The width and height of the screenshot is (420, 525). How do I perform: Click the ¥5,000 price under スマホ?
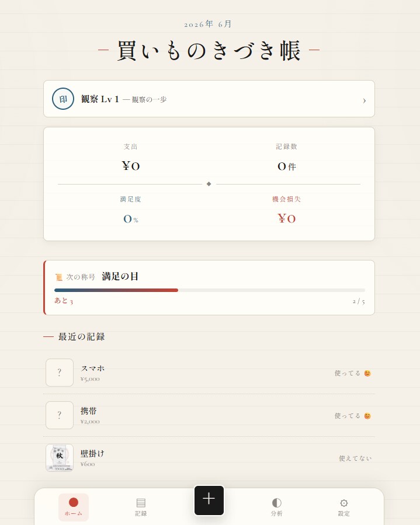90,379
